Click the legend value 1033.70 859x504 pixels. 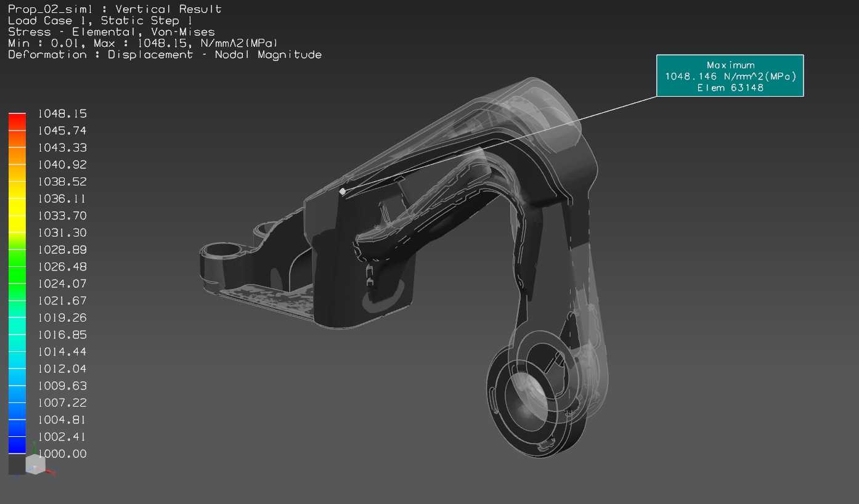[62, 216]
